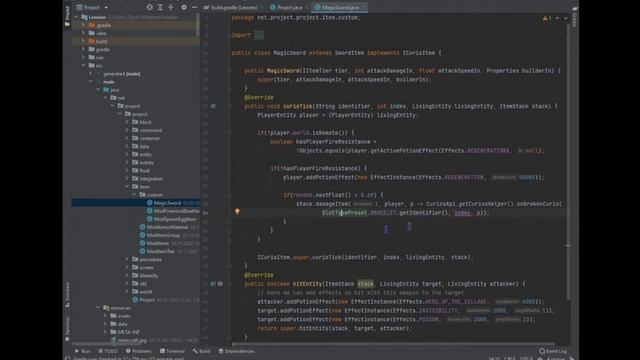
Task: Open the Gradle tool window on right edge
Action: 574,16
